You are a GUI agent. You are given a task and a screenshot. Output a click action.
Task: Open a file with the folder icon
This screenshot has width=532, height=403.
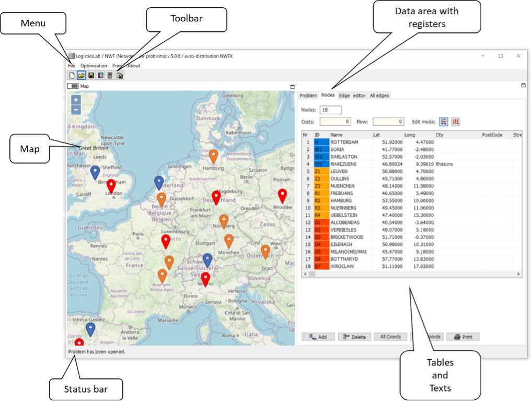(82, 76)
